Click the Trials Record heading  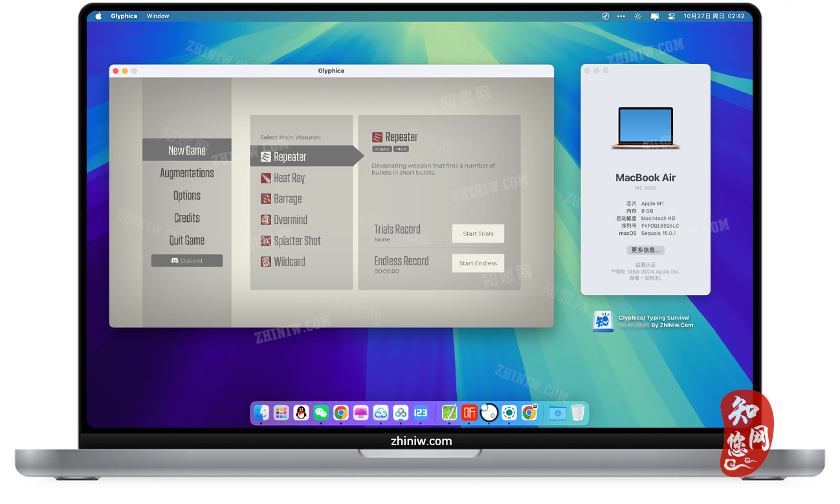397,229
